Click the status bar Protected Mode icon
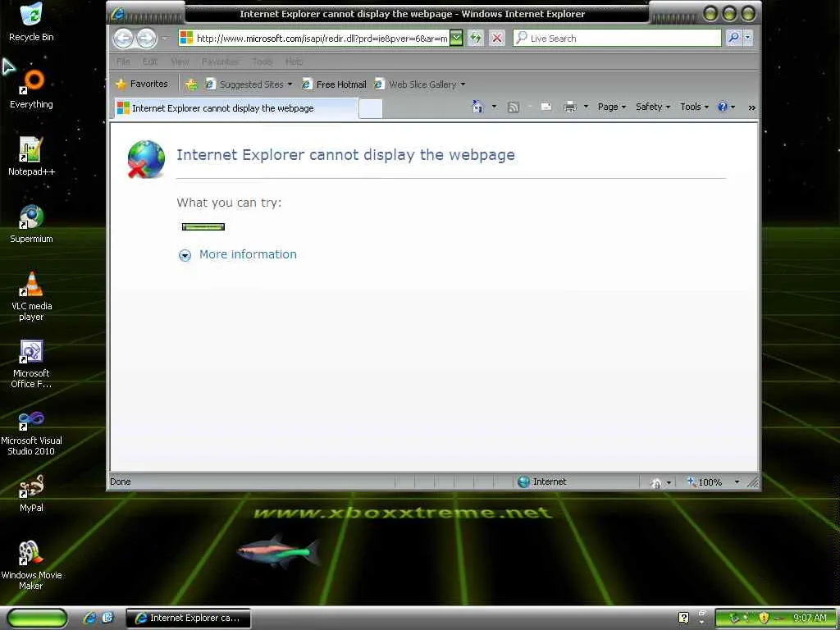The height and width of the screenshot is (630, 840). pyautogui.click(x=656, y=482)
